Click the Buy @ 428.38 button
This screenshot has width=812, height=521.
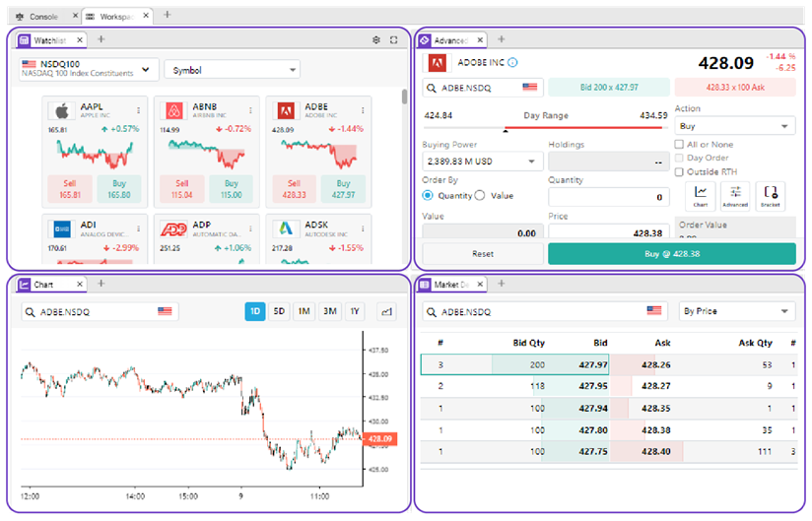(671, 253)
